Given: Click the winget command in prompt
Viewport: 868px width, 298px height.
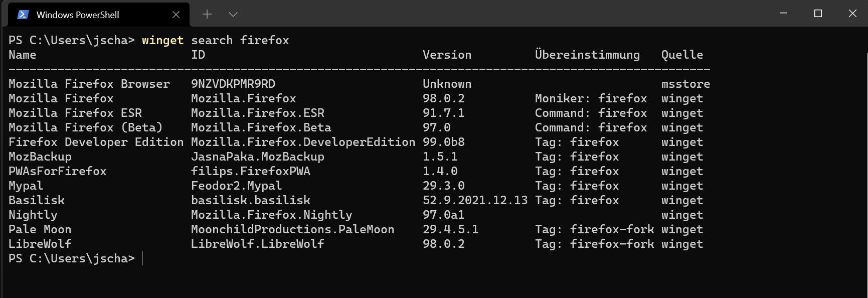Looking at the screenshot, I should (163, 40).
